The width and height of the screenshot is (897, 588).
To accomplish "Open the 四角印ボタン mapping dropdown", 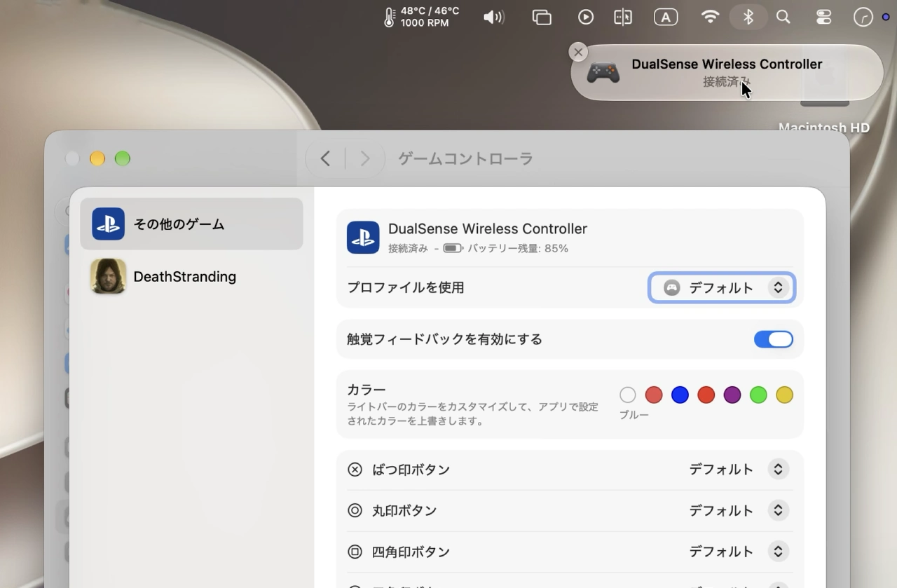I will point(739,552).
